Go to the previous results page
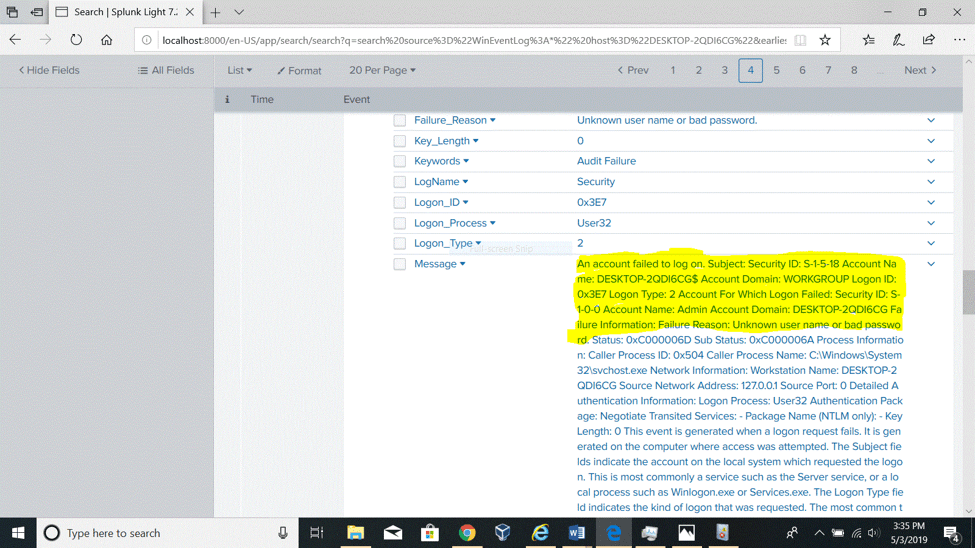 (x=633, y=70)
